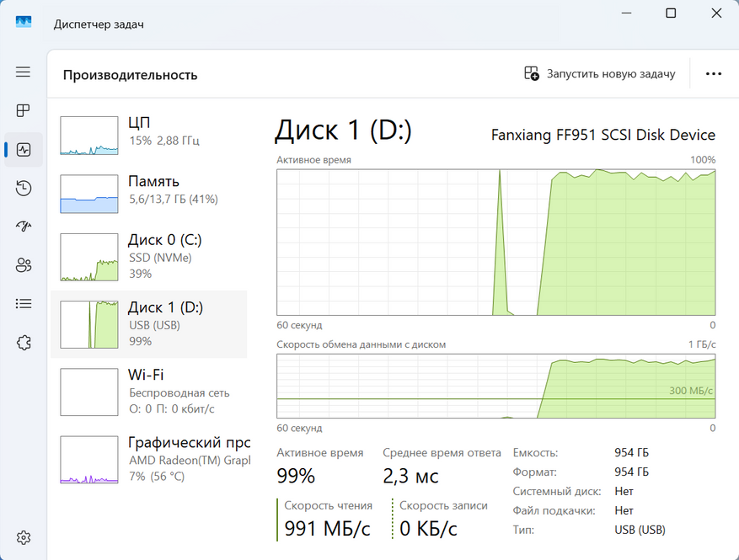Open the Processes page icon
This screenshot has height=560, width=739.
point(23,110)
